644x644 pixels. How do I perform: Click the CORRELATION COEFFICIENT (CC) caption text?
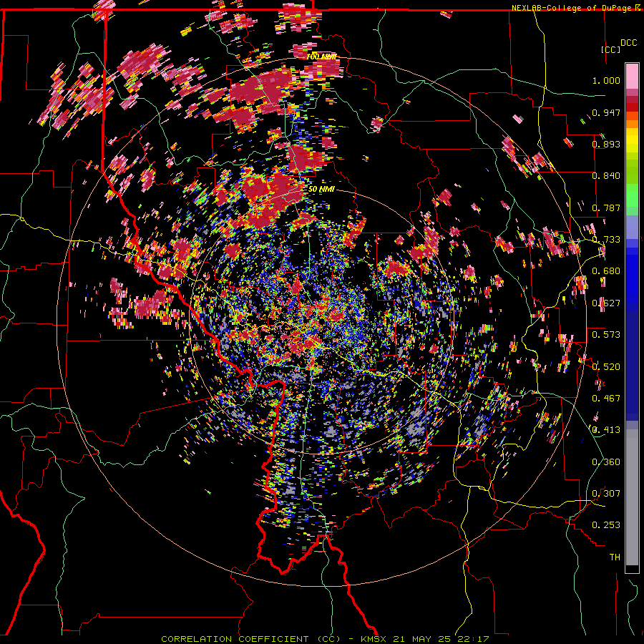tap(250, 639)
